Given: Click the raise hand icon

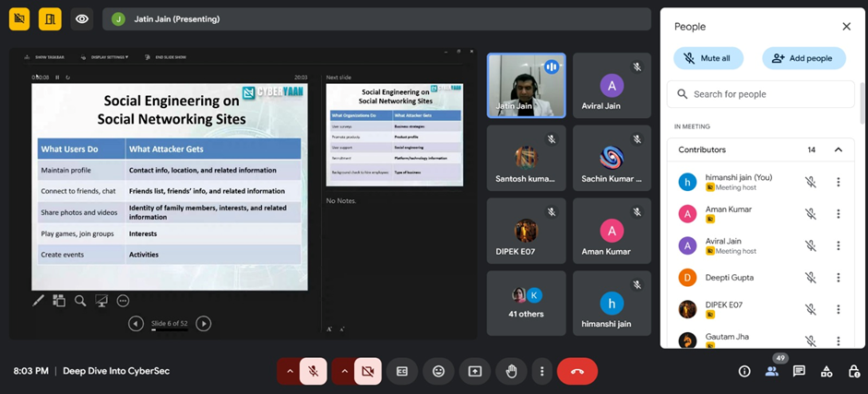Looking at the screenshot, I should click(511, 371).
